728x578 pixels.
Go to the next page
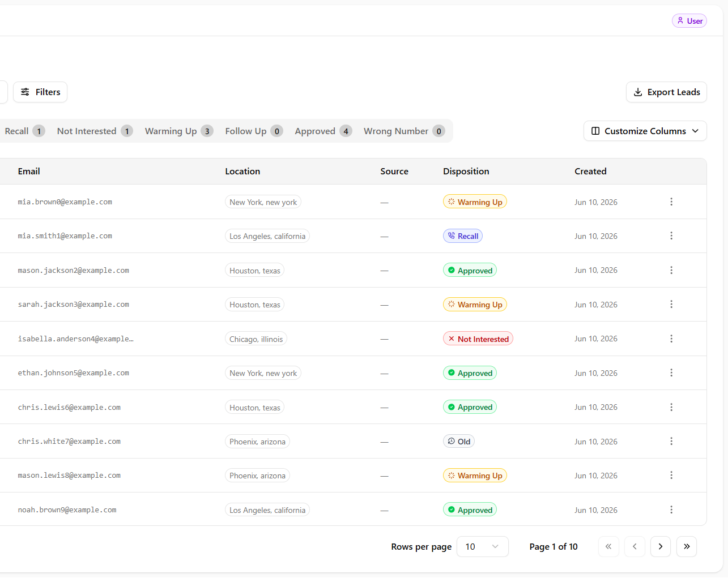point(661,546)
